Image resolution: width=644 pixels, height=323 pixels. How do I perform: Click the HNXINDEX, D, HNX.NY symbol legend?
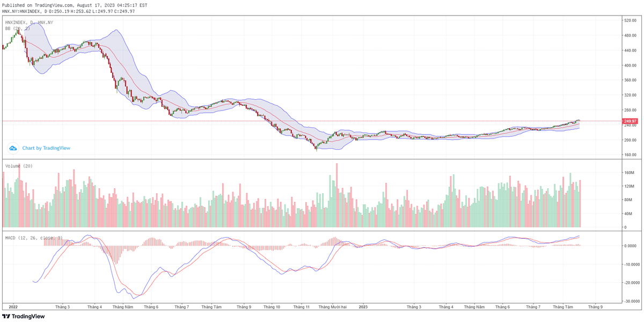pyautogui.click(x=29, y=23)
